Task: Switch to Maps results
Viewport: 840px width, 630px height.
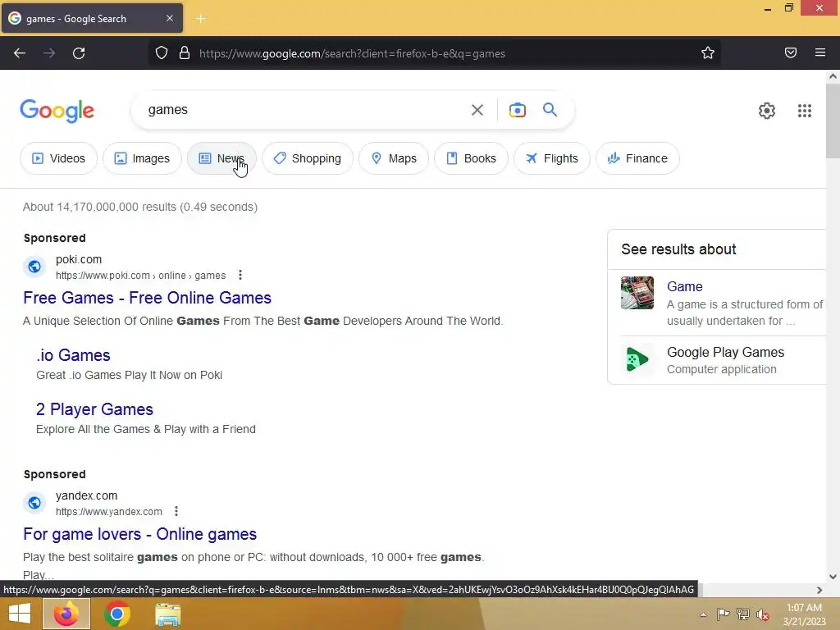Action: click(394, 158)
